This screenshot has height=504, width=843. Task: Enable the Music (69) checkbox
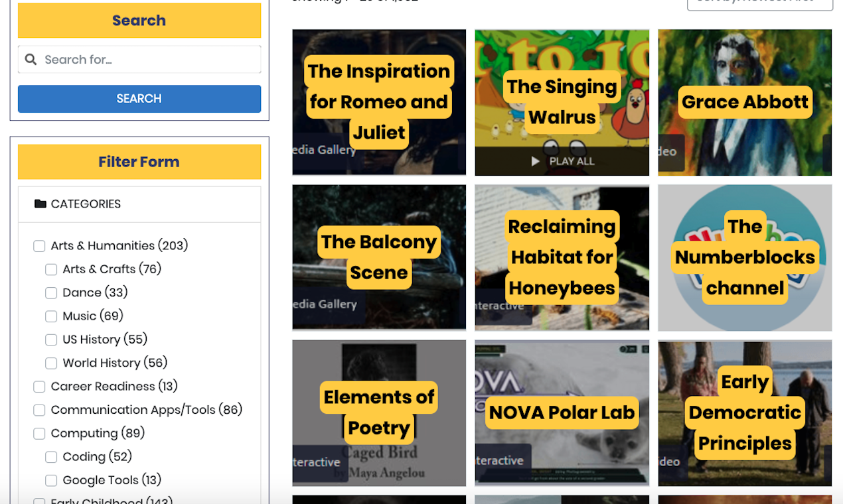coord(51,316)
